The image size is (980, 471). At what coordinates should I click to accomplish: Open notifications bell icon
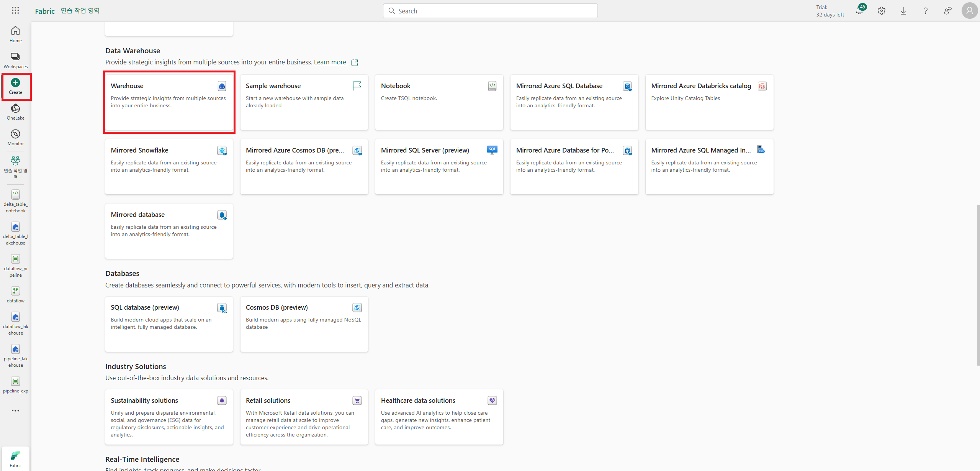pyautogui.click(x=859, y=11)
